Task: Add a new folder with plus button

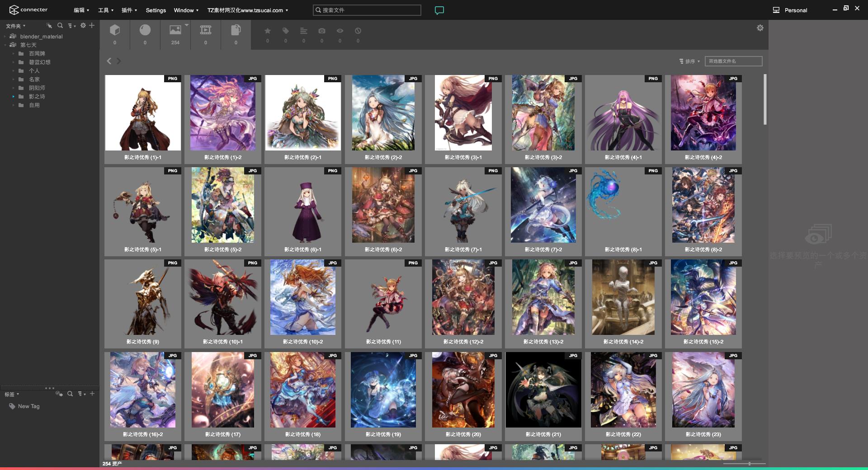Action: coord(92,25)
